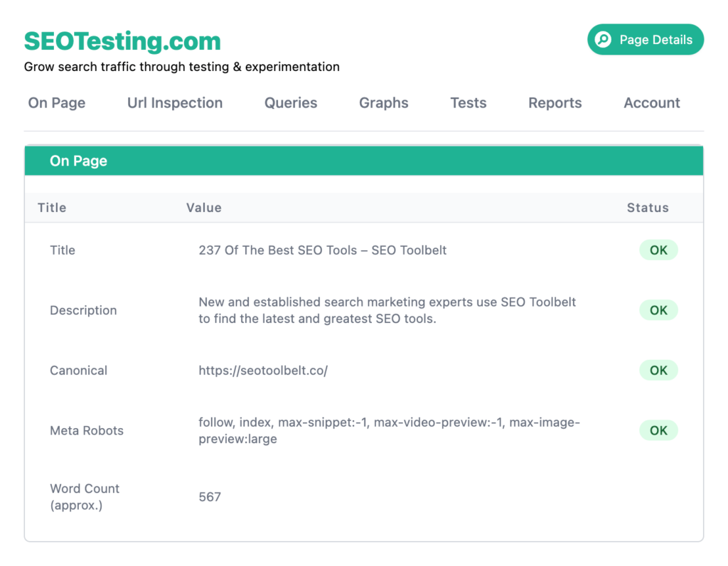The width and height of the screenshot is (728, 566).
Task: Click the Value column header
Action: (204, 208)
